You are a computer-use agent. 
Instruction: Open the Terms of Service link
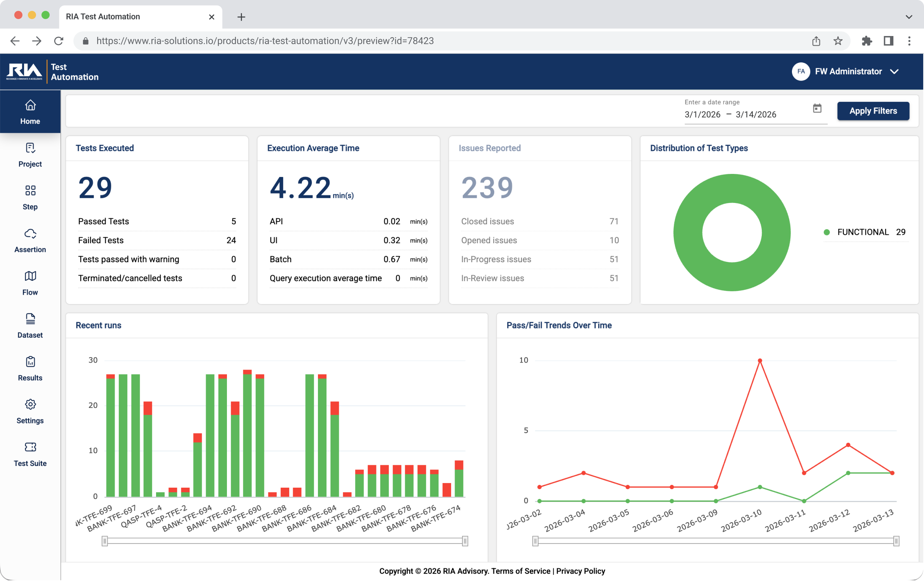[520, 571]
